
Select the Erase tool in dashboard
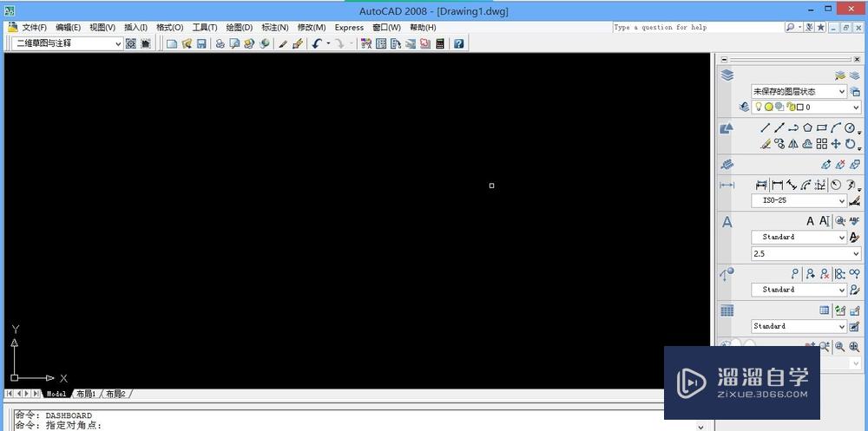click(x=765, y=144)
